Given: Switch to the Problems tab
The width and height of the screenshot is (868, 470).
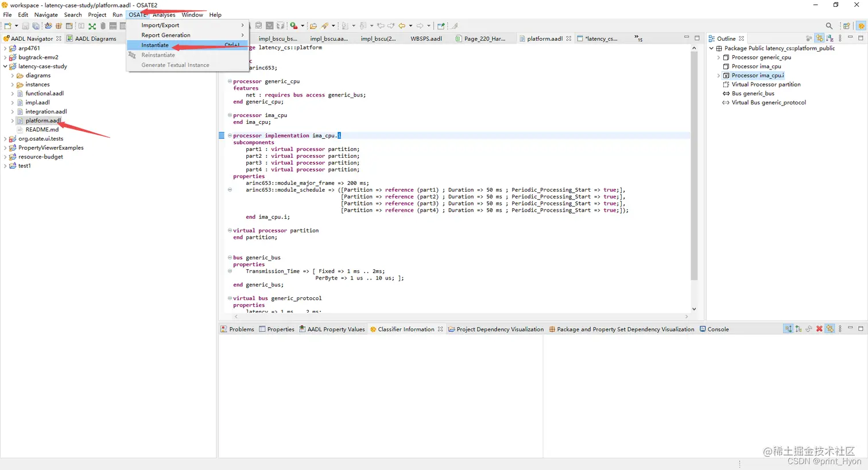Looking at the screenshot, I should pyautogui.click(x=237, y=329).
